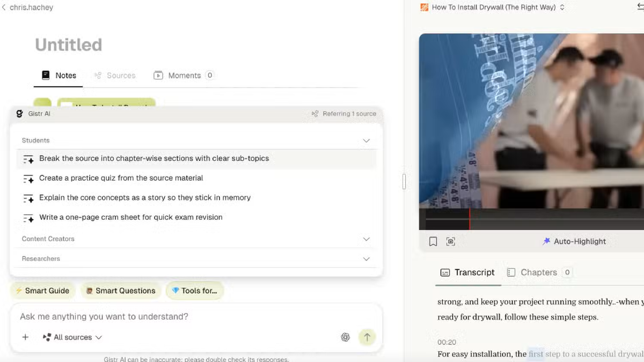Switch to the Sources tab
The width and height of the screenshot is (644, 362).
[115, 76]
